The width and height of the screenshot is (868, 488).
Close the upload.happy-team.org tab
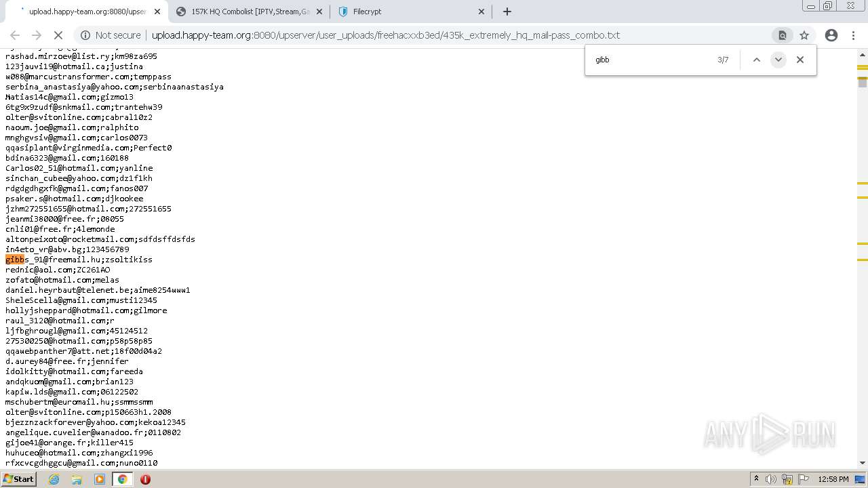pyautogui.click(x=157, y=12)
